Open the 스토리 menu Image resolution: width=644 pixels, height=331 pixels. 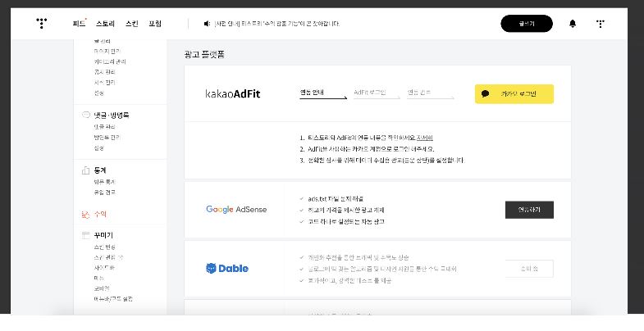coord(105,24)
